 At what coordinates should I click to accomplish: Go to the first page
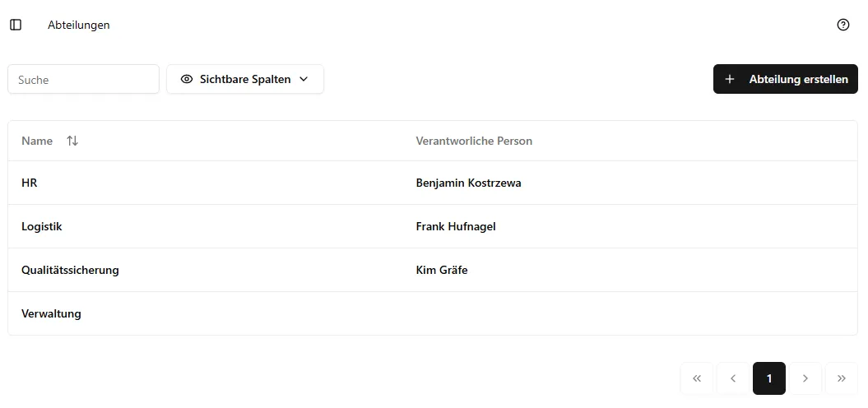click(x=696, y=378)
